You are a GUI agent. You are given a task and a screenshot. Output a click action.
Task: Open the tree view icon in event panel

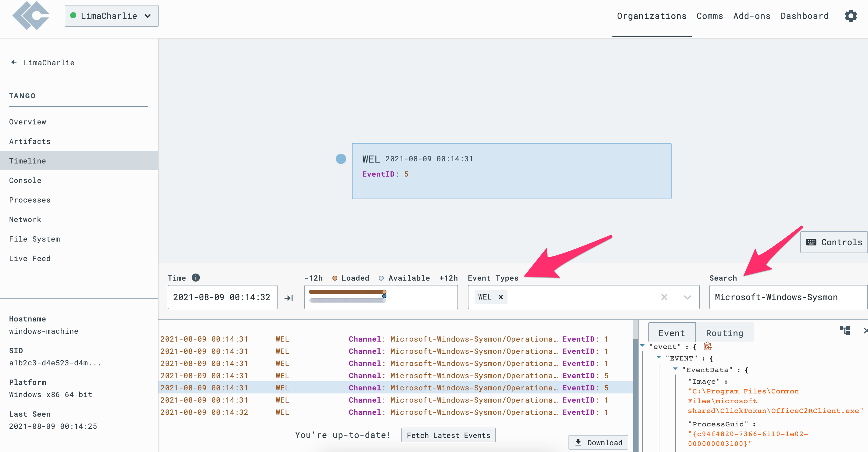pyautogui.click(x=845, y=330)
